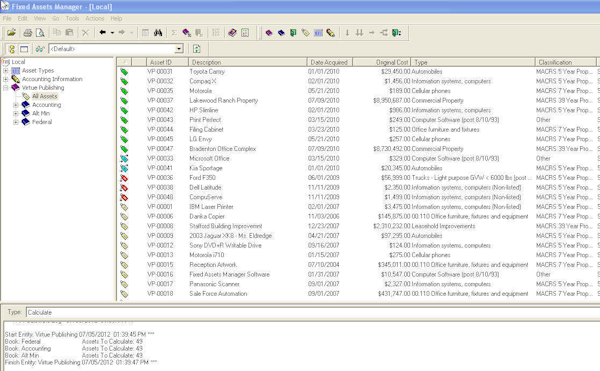Viewport: 600px width, 371px height.
Task: Open the Tools menu
Action: [72, 18]
